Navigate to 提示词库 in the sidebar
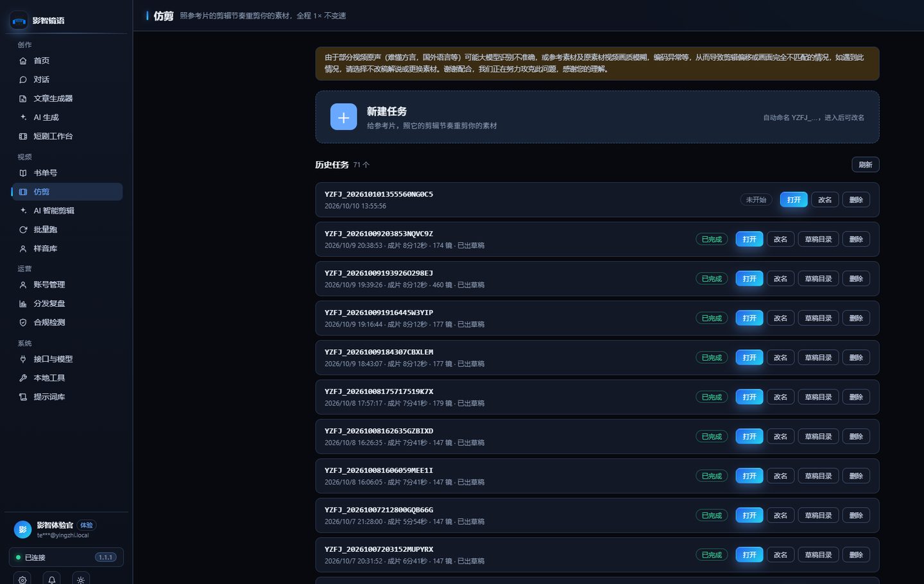This screenshot has width=924, height=584. coord(67,397)
